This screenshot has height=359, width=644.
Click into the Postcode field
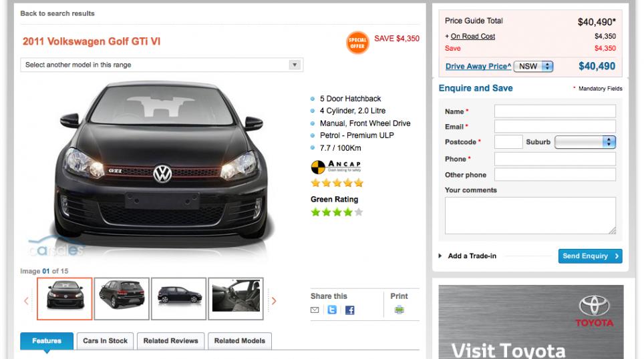[x=508, y=142]
